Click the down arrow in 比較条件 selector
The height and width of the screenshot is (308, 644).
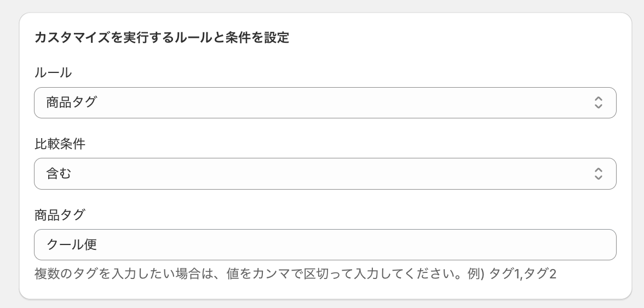[599, 178]
